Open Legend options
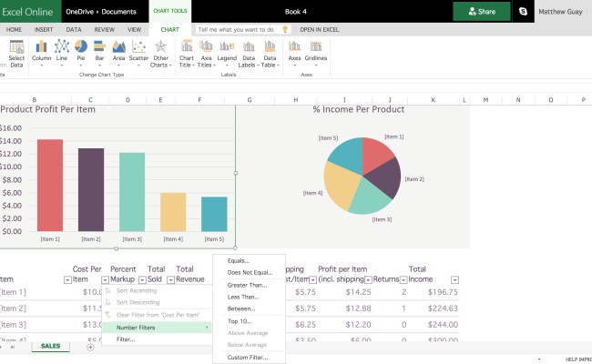This screenshot has height=364, width=592. (227, 54)
